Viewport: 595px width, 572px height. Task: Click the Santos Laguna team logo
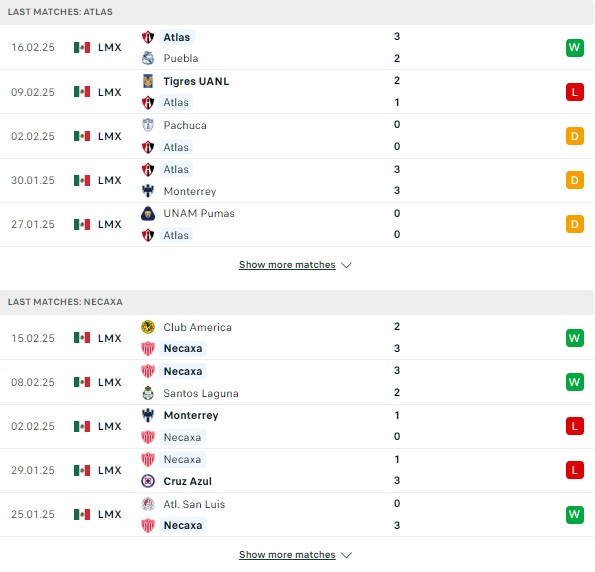148,393
